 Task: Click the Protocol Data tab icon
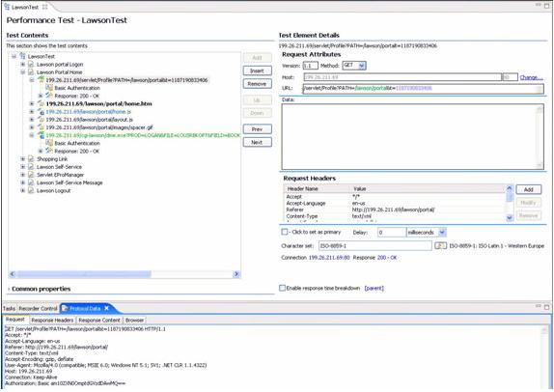click(65, 309)
